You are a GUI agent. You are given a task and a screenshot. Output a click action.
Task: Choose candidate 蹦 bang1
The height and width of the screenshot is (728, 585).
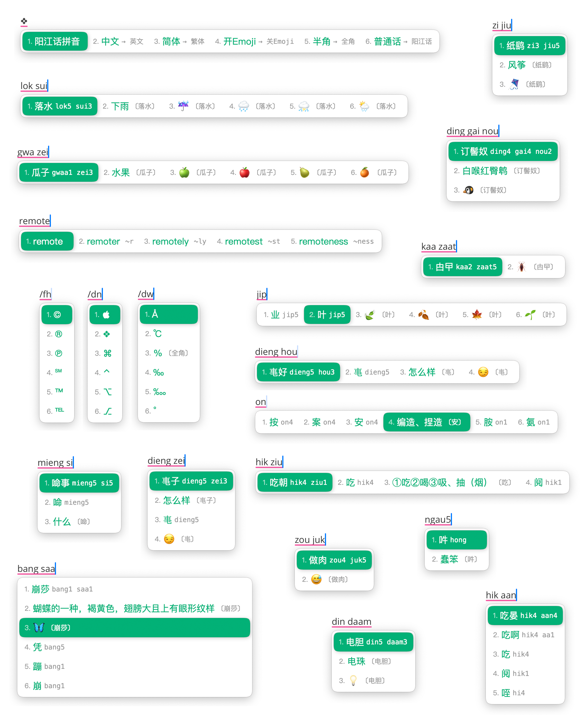point(44,666)
